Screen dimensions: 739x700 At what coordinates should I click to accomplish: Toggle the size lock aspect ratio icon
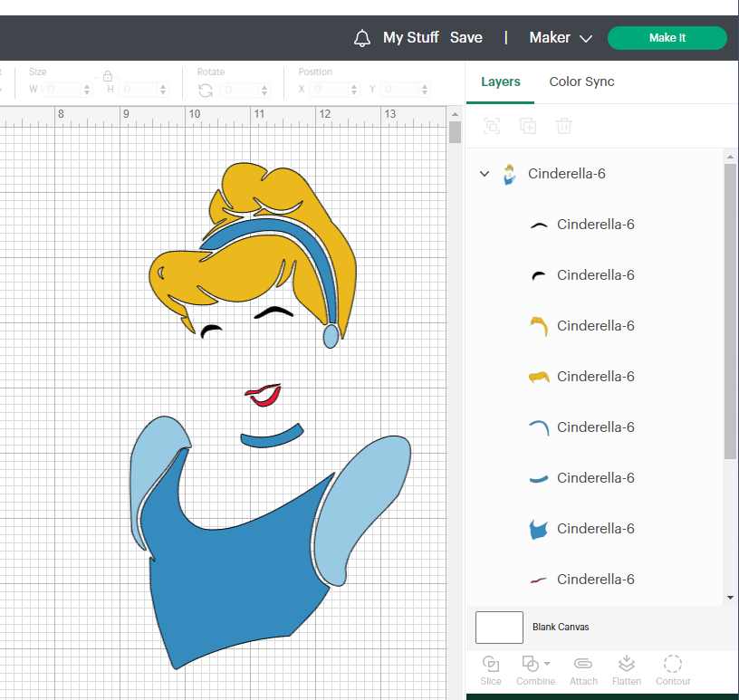coord(107,76)
